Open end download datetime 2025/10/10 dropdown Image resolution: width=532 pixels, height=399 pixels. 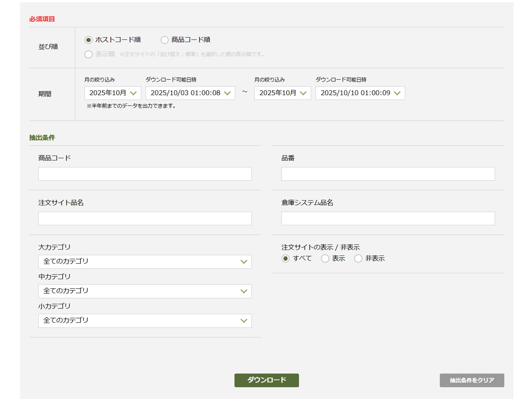360,93
